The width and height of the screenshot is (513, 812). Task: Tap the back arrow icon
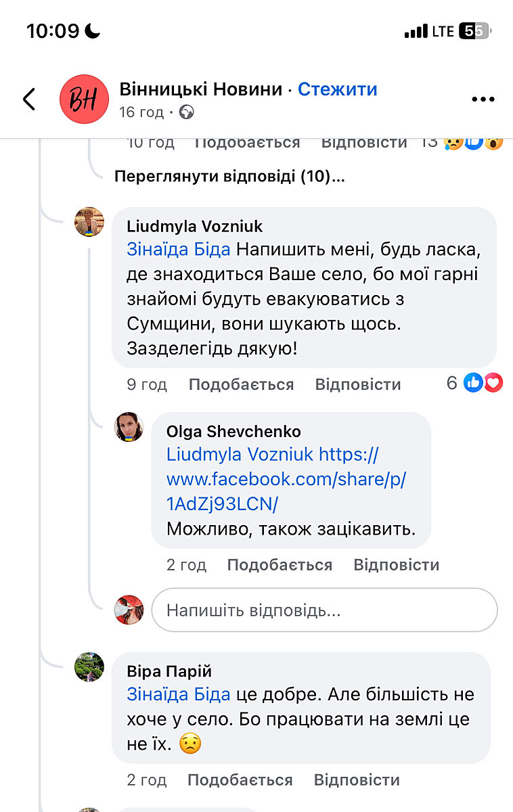(x=28, y=99)
